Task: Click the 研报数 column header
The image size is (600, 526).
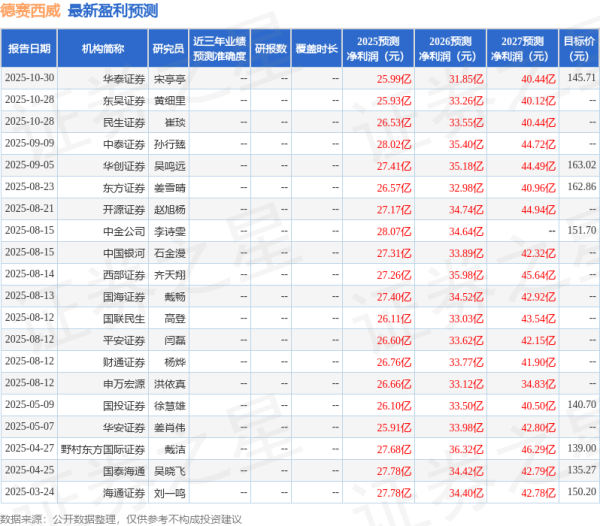Action: pos(271,49)
